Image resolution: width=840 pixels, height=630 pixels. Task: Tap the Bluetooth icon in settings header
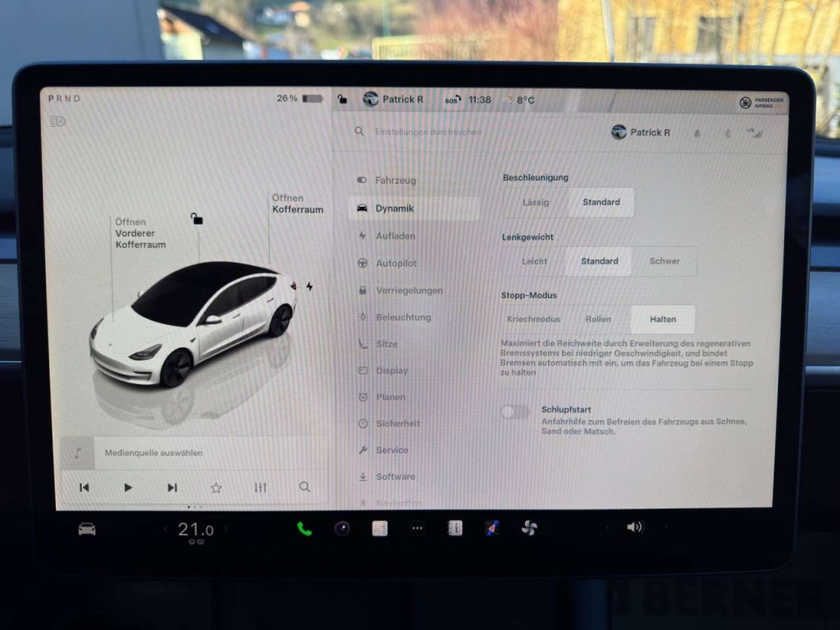pyautogui.click(x=727, y=133)
